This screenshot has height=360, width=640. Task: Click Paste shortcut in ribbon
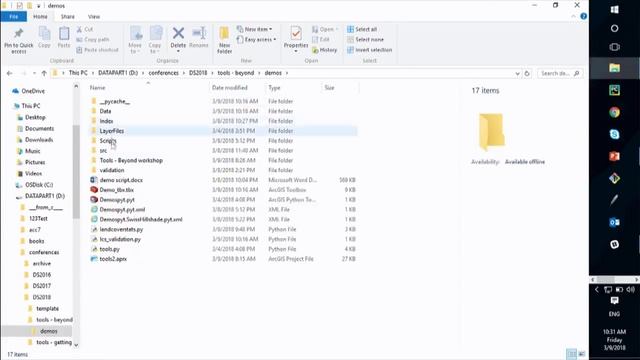point(97,50)
